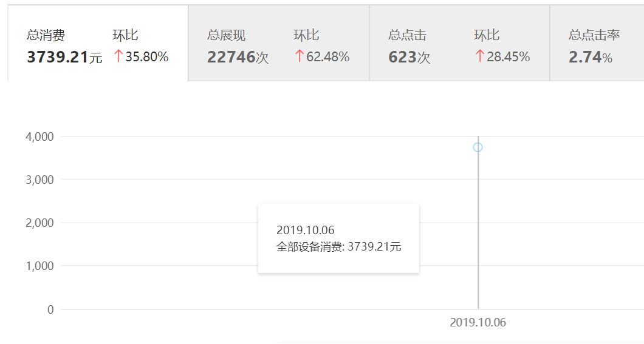Click the 全部设备消费 line in tooltip
Screen dimensions: 644x344
338,247
